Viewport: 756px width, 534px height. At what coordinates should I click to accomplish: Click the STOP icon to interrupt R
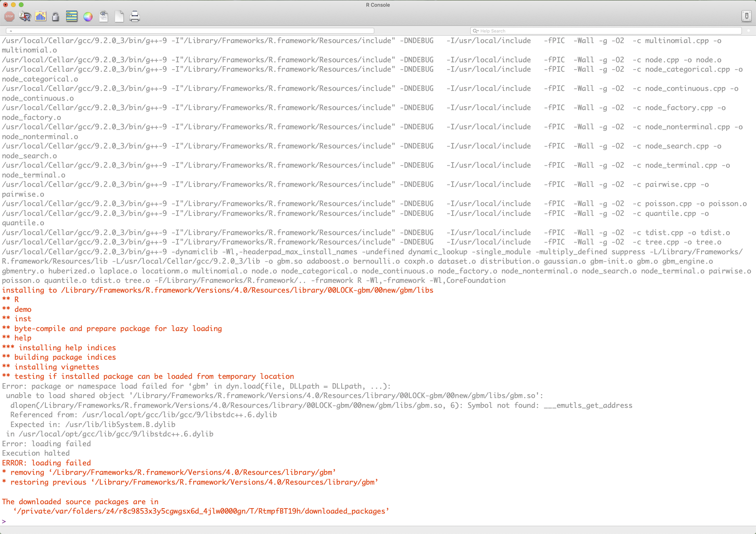tap(9, 16)
